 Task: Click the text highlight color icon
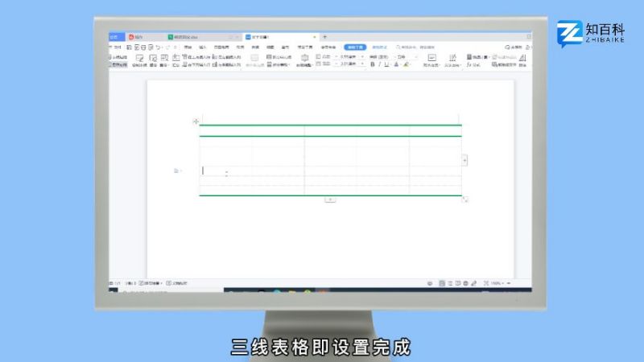[x=407, y=64]
